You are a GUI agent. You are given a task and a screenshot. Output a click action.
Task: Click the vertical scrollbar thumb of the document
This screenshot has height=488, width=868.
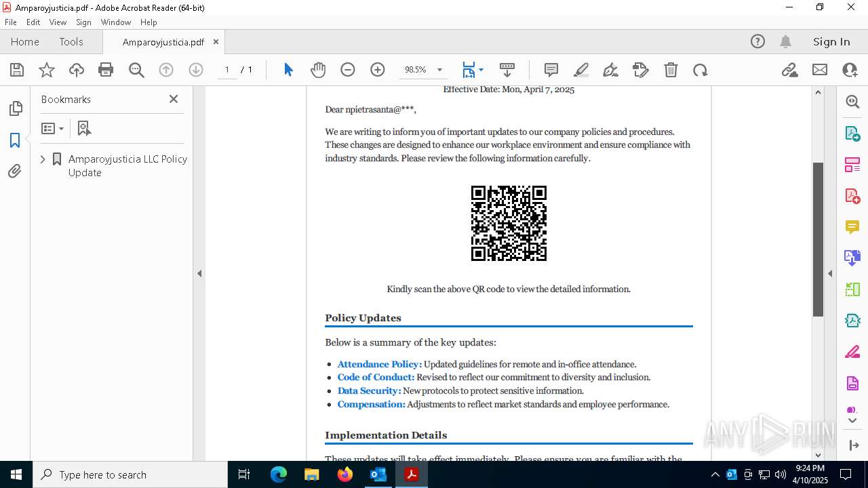click(x=818, y=239)
